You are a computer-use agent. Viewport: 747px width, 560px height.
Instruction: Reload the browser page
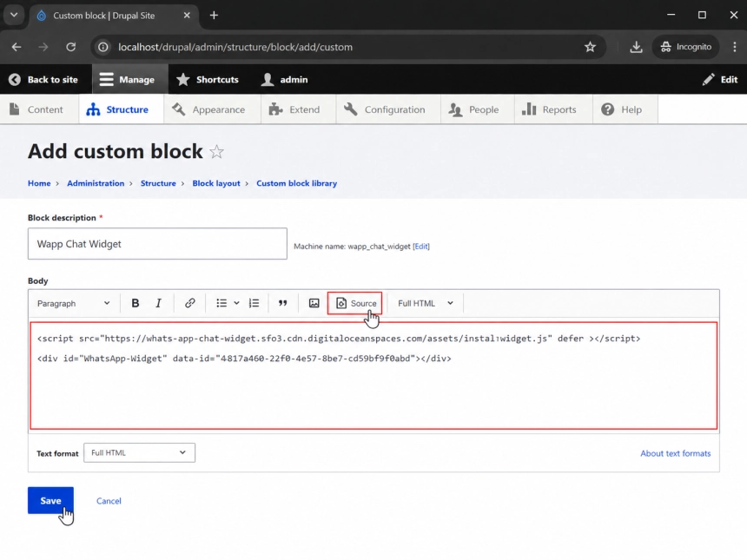pyautogui.click(x=71, y=47)
